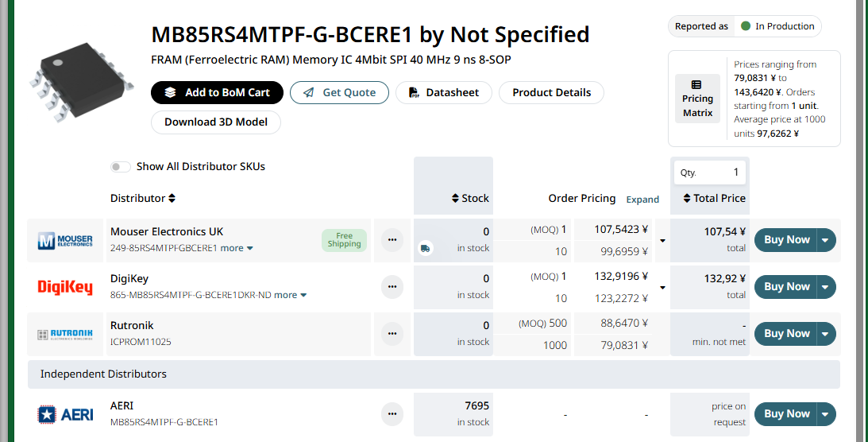The height and width of the screenshot is (442, 868).
Task: Open dropdown arrow beside Mouser Buy Now
Action: (825, 240)
